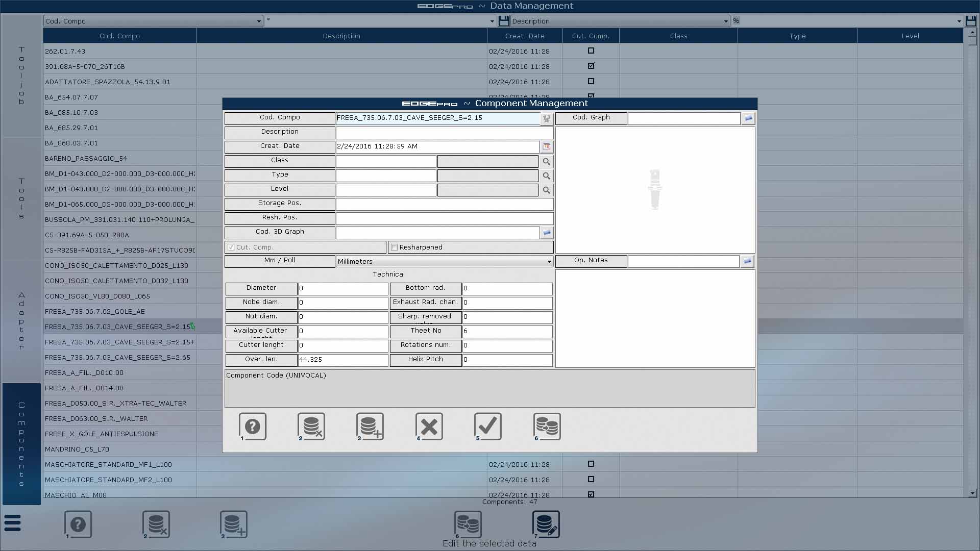Open the calendar icon next to Creat. Date
The height and width of the screenshot is (551, 980).
click(x=547, y=147)
